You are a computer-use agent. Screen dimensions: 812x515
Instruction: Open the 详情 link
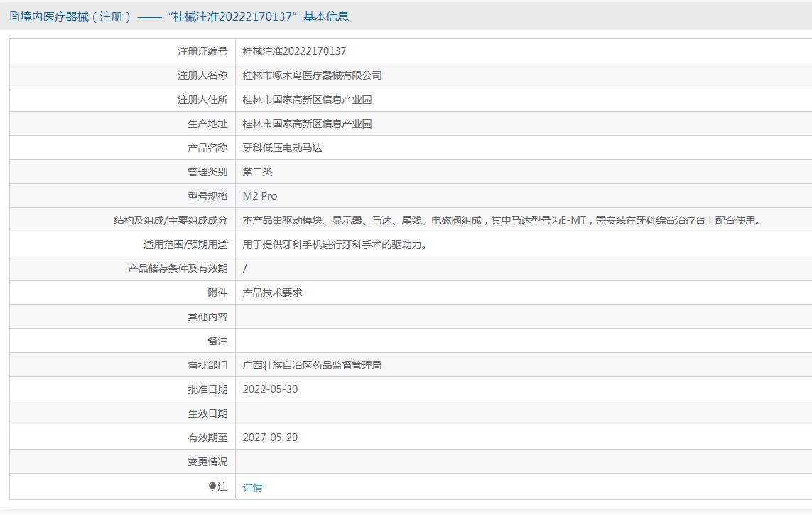[x=252, y=487]
